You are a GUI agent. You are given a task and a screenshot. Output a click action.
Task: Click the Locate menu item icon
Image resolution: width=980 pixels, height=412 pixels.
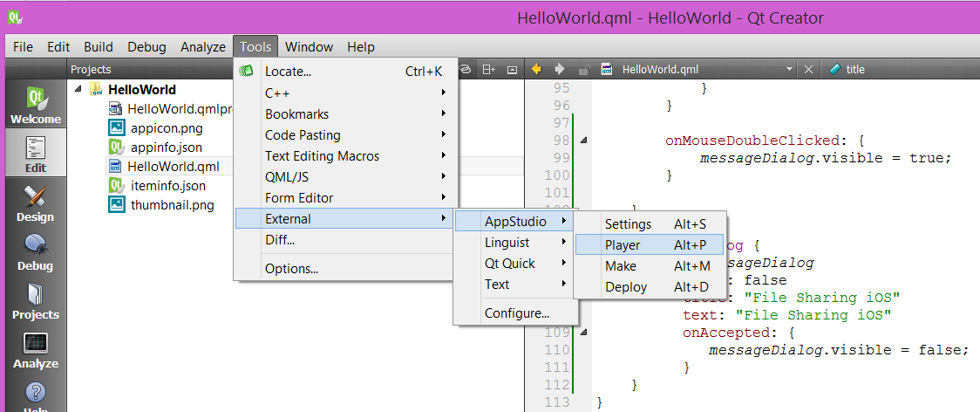point(246,72)
